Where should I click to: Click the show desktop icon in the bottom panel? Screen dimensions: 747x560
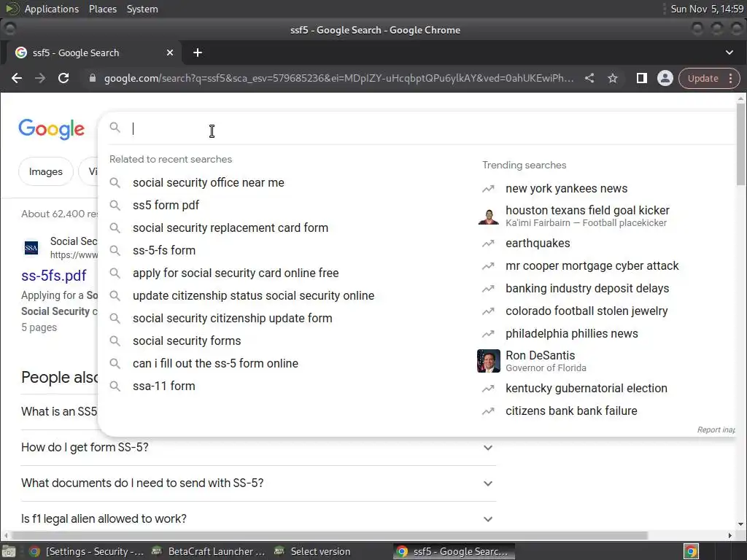point(9,551)
